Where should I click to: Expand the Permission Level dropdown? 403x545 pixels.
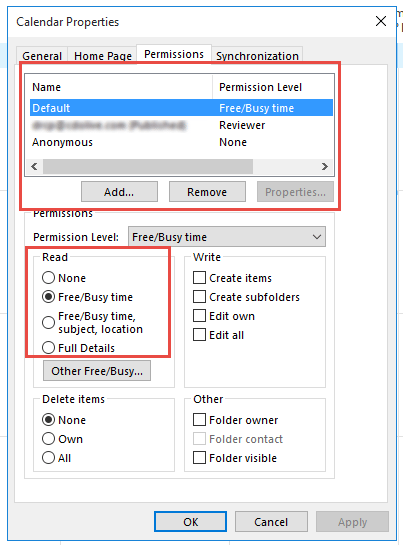coord(227,237)
